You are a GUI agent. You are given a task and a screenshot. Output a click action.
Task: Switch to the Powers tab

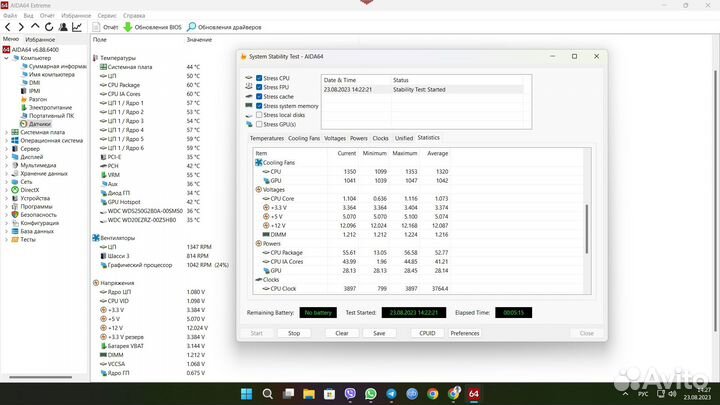coord(359,138)
